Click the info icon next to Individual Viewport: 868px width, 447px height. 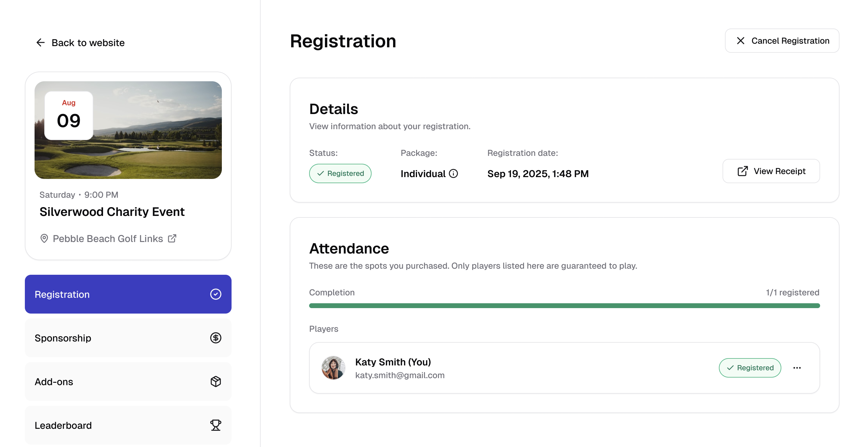453,173
